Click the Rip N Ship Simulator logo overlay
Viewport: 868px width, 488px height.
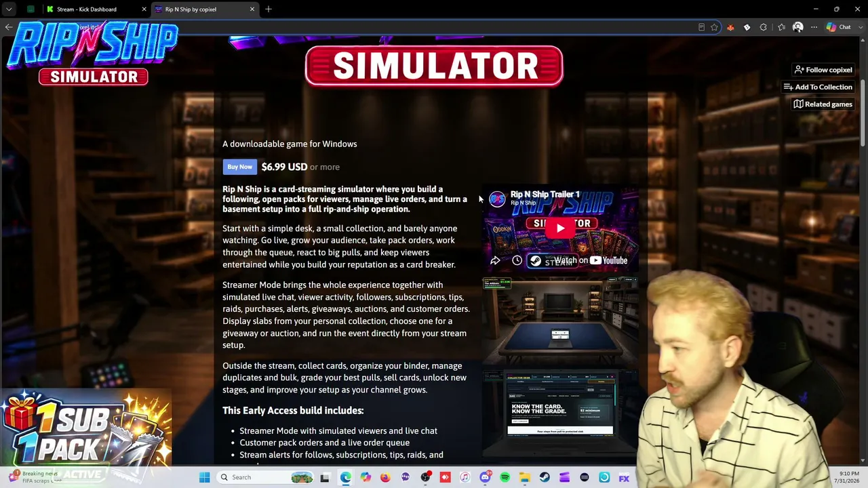[x=93, y=54]
